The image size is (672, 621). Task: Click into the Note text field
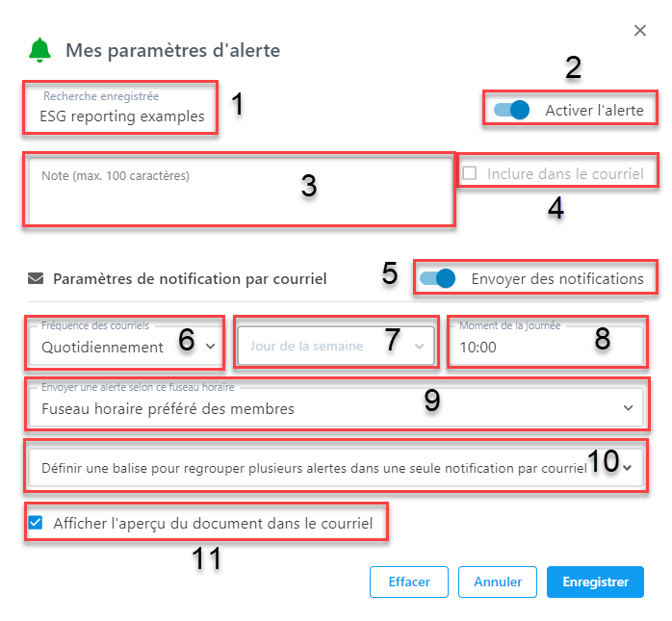click(x=240, y=191)
